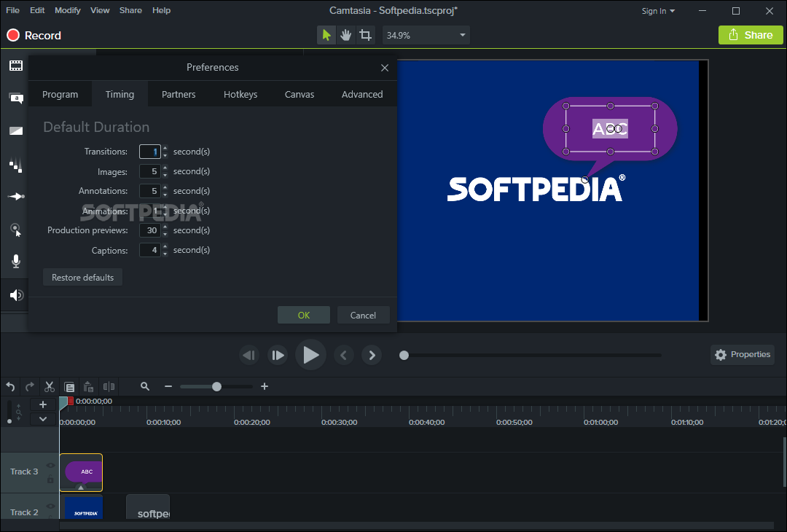Open the Audio Effects speaker panel
Image resolution: width=787 pixels, height=532 pixels.
point(16,295)
